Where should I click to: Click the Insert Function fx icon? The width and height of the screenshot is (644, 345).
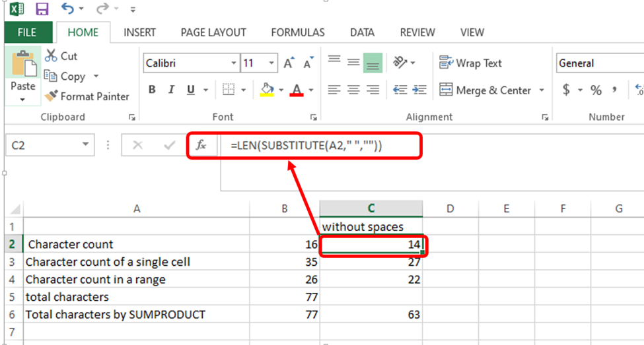201,145
